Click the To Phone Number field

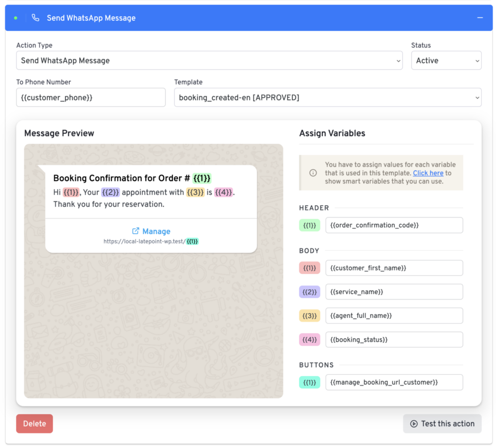click(x=91, y=97)
